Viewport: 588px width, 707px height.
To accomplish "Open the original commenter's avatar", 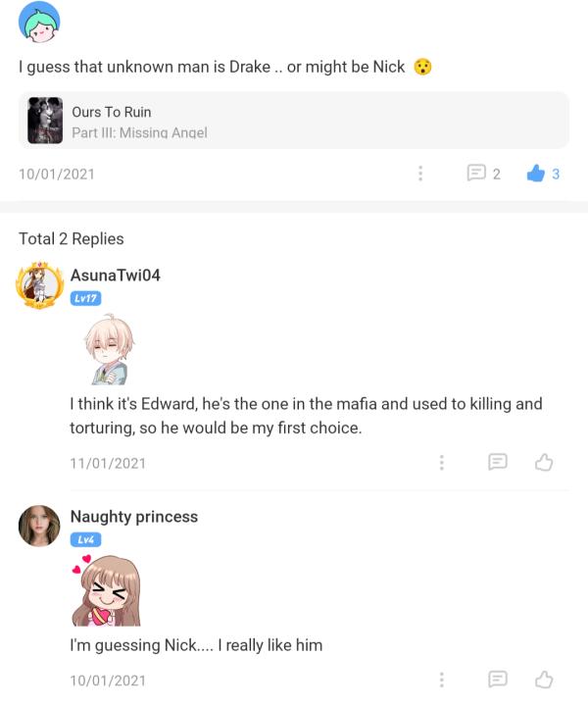I will (39, 23).
